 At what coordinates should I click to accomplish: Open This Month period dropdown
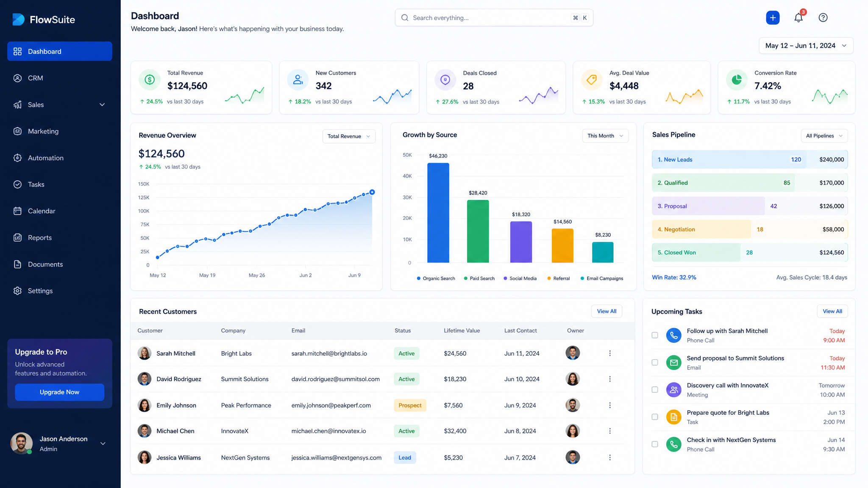(x=605, y=136)
